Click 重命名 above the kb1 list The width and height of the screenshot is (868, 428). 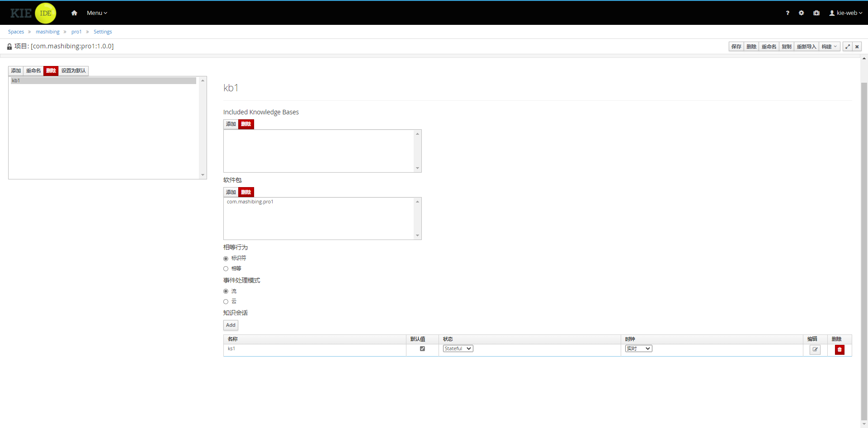click(x=33, y=71)
